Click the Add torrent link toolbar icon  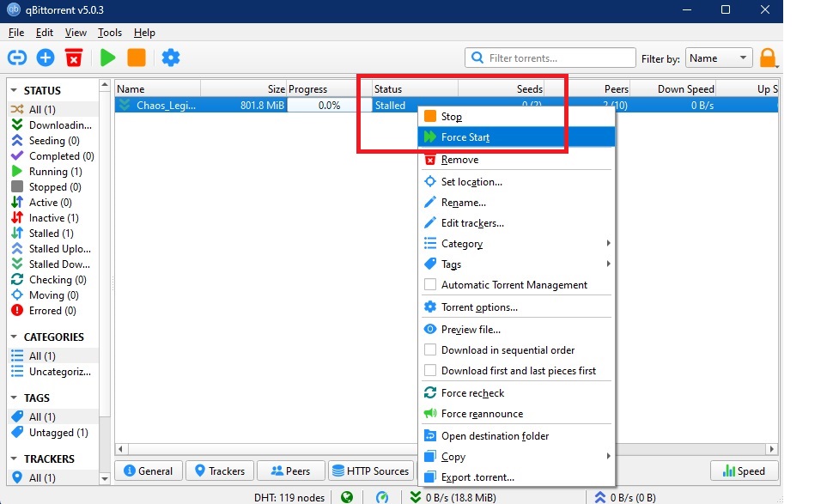[x=17, y=58]
